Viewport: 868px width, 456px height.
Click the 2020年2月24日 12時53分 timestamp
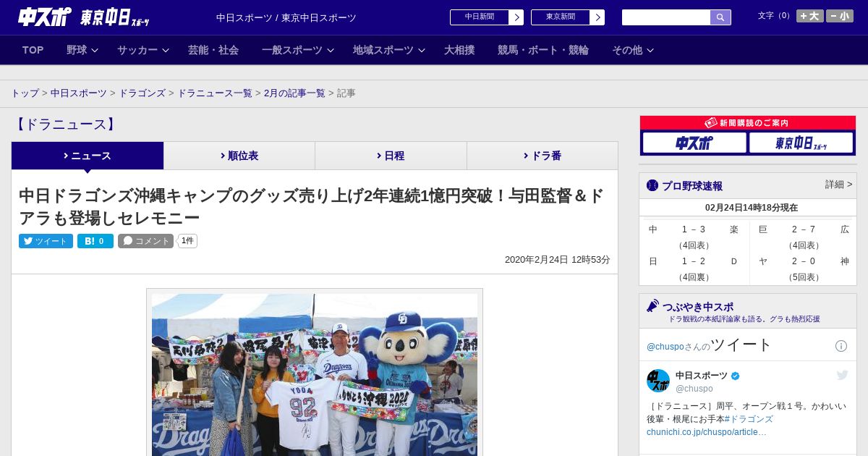pos(558,259)
